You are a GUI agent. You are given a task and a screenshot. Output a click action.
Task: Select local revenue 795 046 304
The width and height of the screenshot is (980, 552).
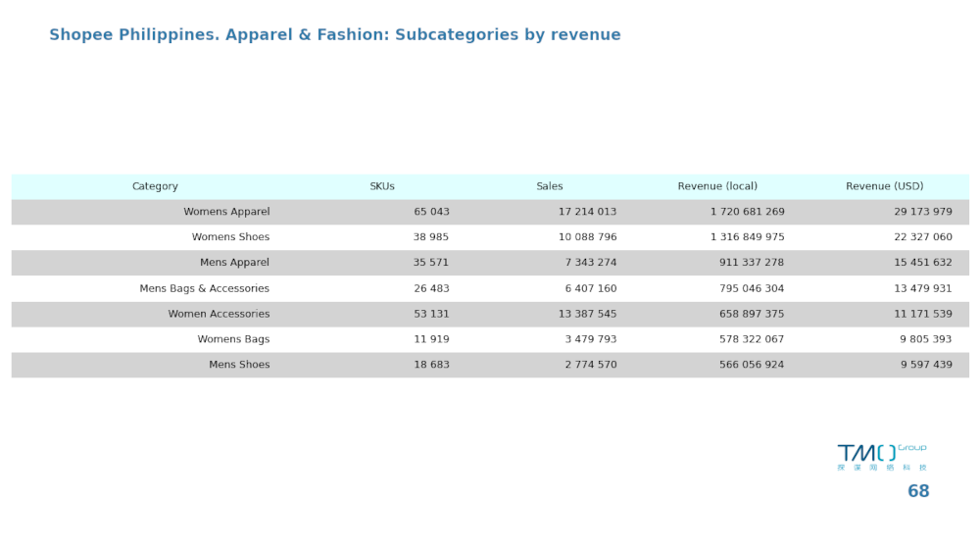point(752,288)
